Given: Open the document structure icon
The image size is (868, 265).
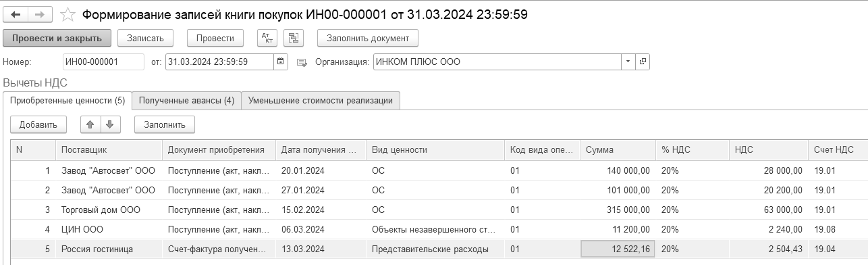Looking at the screenshot, I should (293, 38).
